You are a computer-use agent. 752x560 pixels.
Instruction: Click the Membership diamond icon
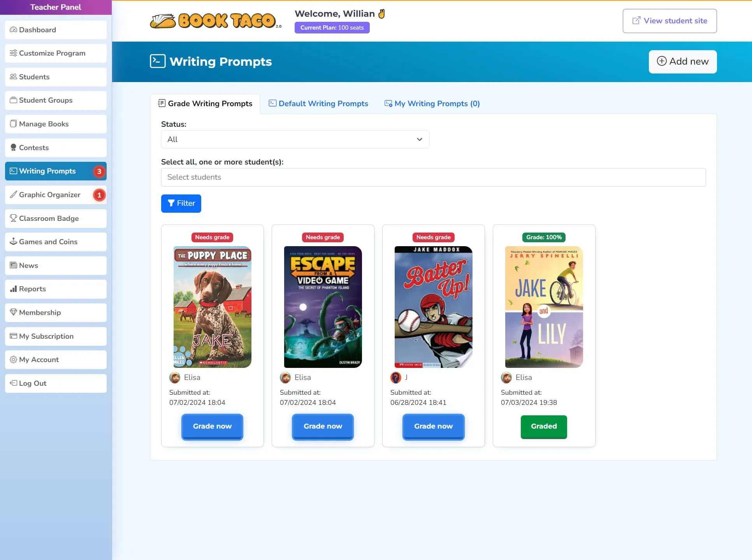click(x=13, y=313)
